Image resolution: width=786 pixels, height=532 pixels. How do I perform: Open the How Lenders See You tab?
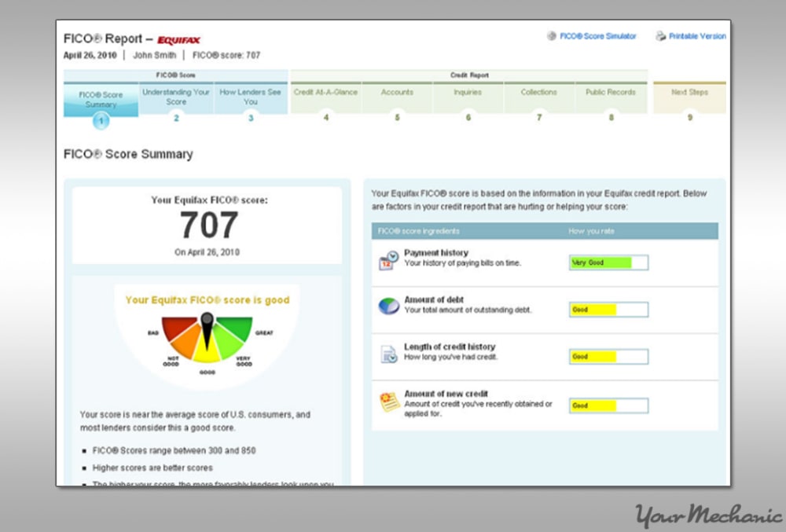pos(251,97)
